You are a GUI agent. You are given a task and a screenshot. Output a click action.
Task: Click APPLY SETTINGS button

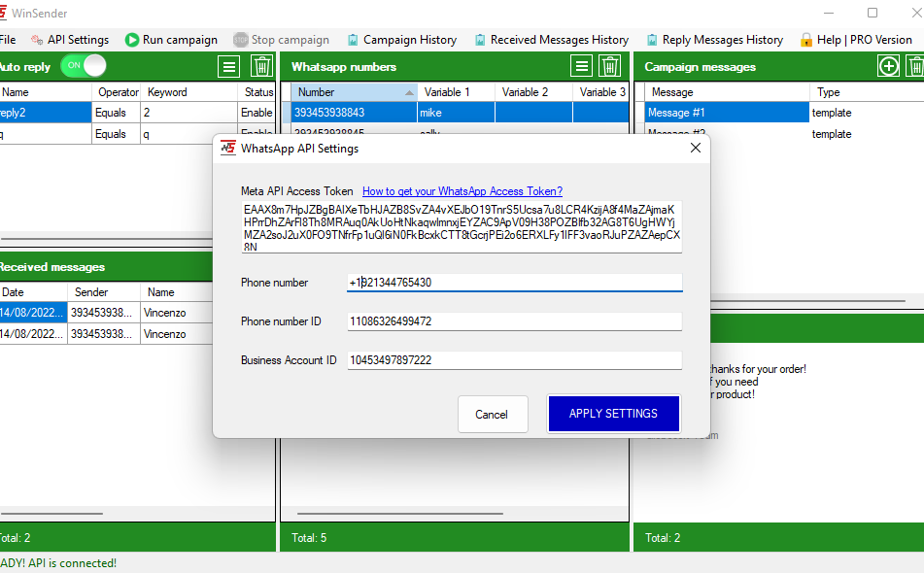pyautogui.click(x=613, y=414)
